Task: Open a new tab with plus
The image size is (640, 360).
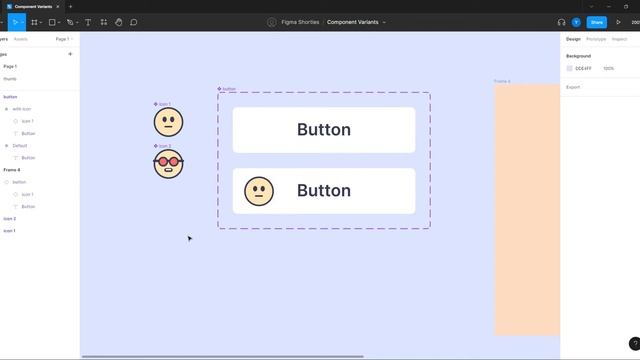Action: point(70,7)
